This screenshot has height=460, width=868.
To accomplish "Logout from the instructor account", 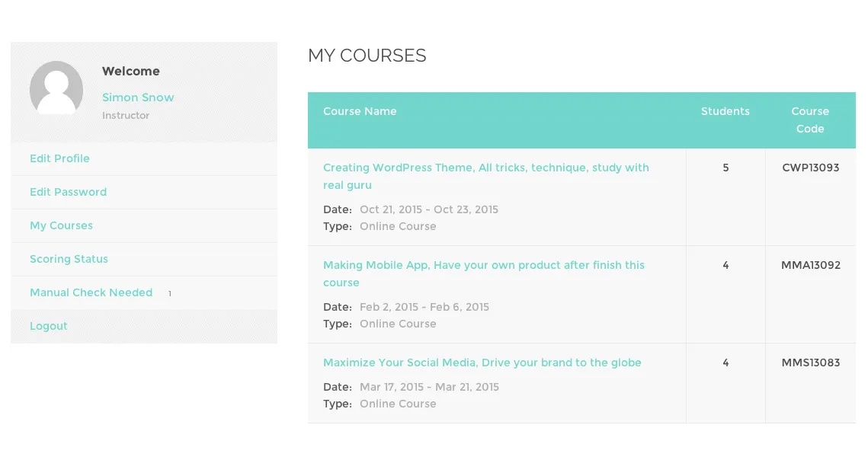I will (49, 326).
